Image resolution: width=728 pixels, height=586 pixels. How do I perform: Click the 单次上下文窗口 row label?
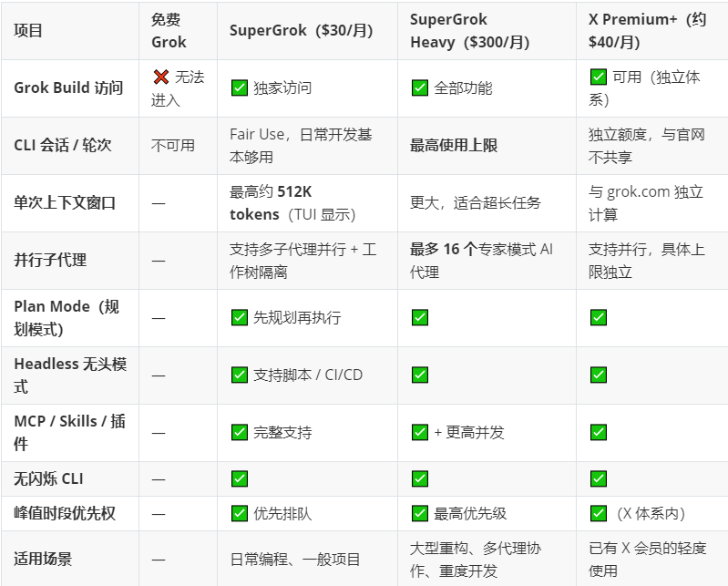click(65, 203)
